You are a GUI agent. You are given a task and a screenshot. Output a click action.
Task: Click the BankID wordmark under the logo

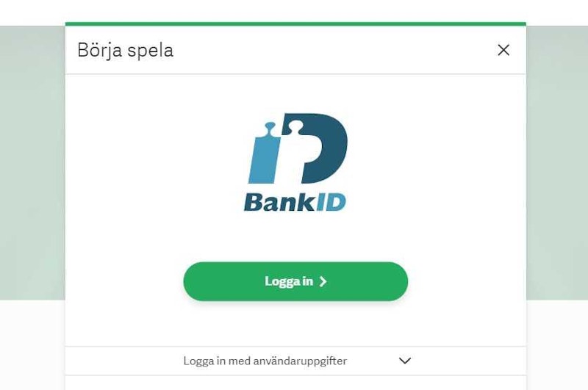(295, 202)
